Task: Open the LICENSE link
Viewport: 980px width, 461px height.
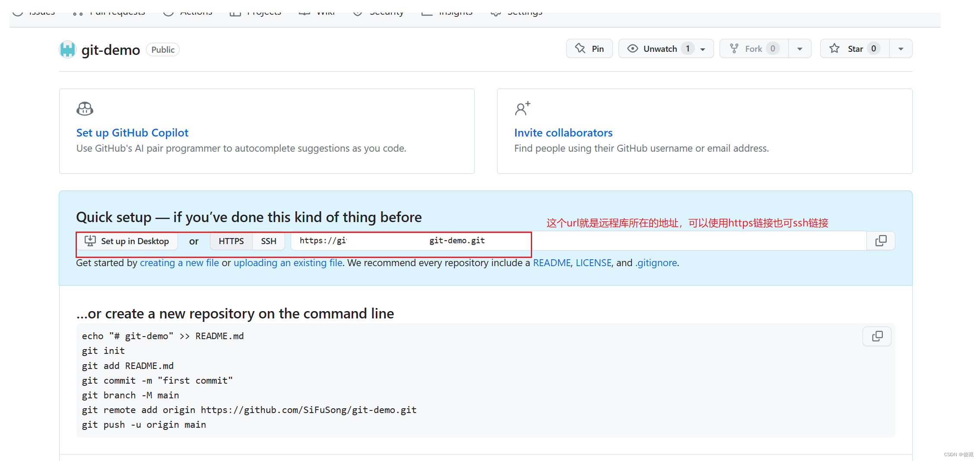Action: pos(593,263)
